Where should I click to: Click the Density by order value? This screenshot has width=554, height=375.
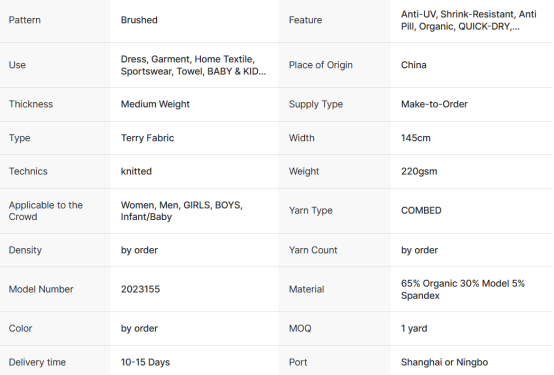[139, 250]
